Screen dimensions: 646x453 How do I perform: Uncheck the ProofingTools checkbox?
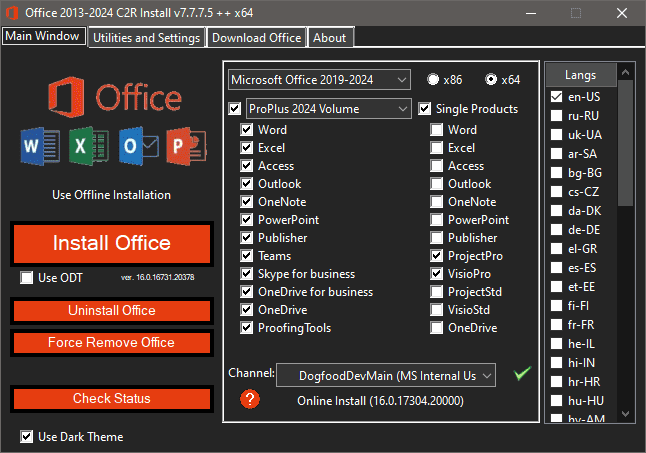[x=247, y=328]
